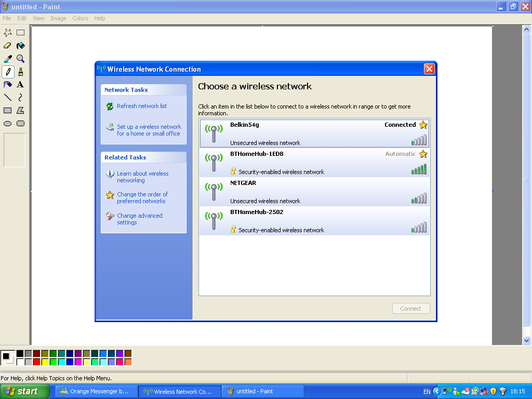This screenshot has width=532, height=399.
Task: Pick the Rounded Rectangle tool
Action: pos(21,124)
